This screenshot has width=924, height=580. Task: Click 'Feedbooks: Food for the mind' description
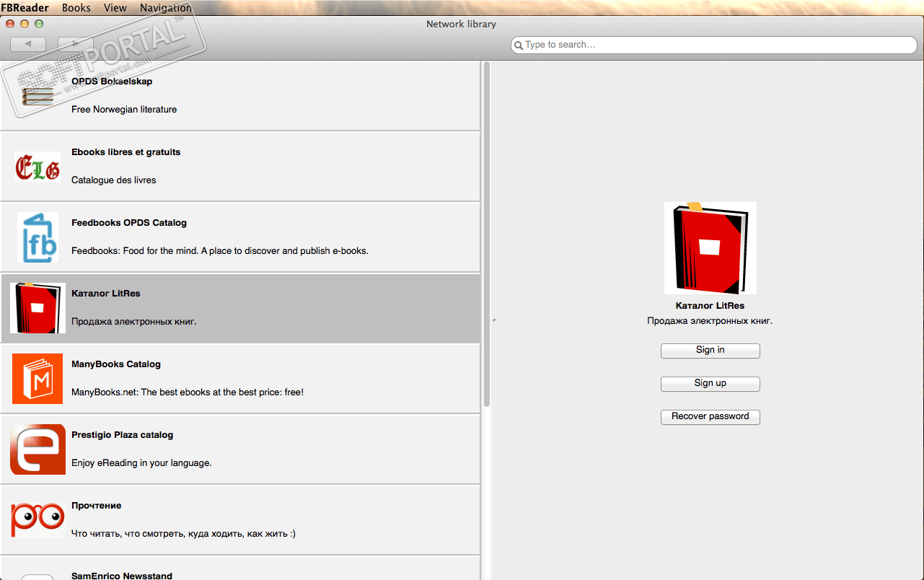pyautogui.click(x=220, y=251)
